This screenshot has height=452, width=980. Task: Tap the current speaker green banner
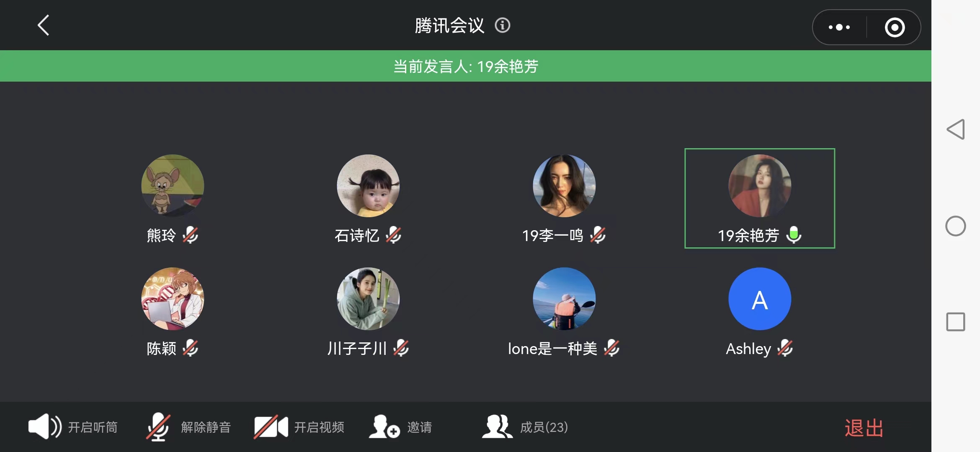[x=466, y=66]
